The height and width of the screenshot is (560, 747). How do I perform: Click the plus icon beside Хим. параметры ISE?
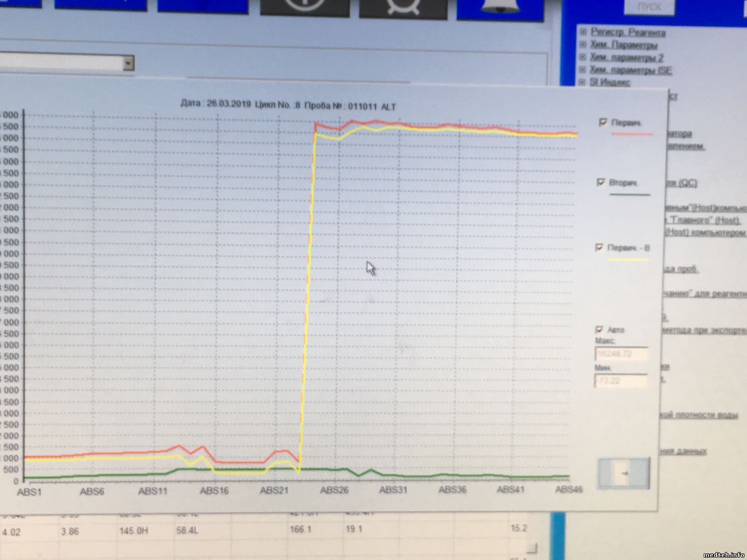click(x=583, y=70)
